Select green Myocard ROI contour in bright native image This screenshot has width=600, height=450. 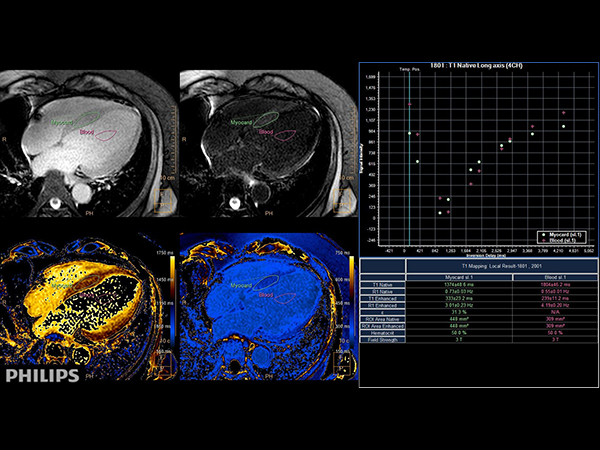[87, 119]
